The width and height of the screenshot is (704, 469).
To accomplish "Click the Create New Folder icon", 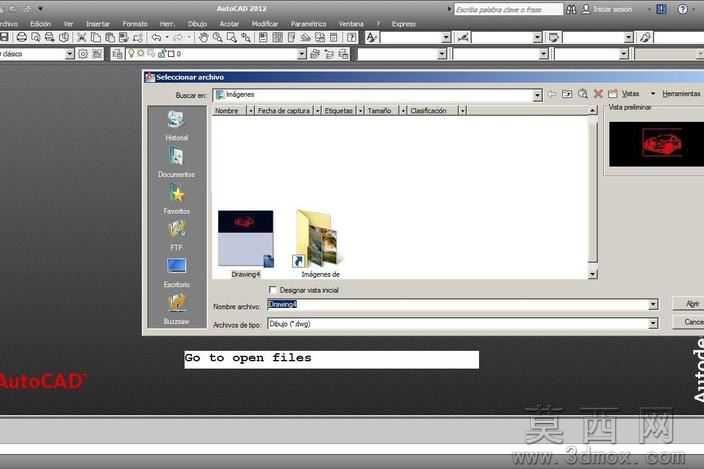I will pos(613,93).
